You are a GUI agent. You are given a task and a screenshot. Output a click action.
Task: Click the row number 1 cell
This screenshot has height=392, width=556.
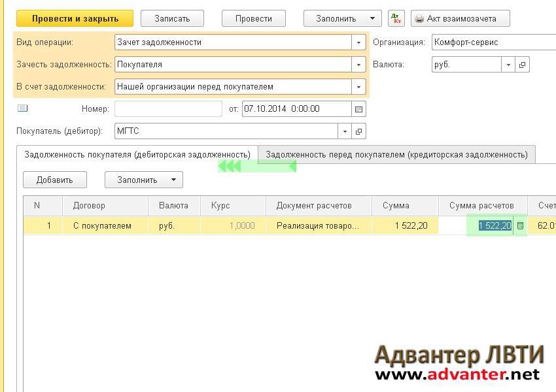(x=43, y=225)
